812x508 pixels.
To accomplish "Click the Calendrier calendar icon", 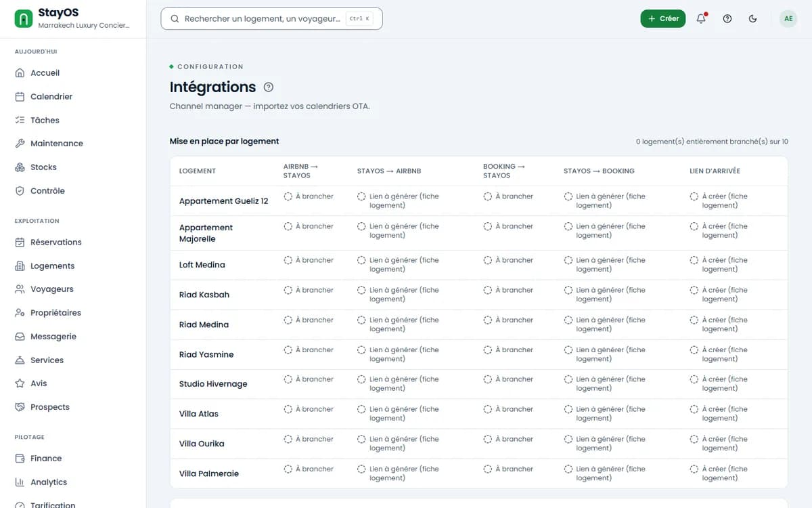I will (20, 97).
